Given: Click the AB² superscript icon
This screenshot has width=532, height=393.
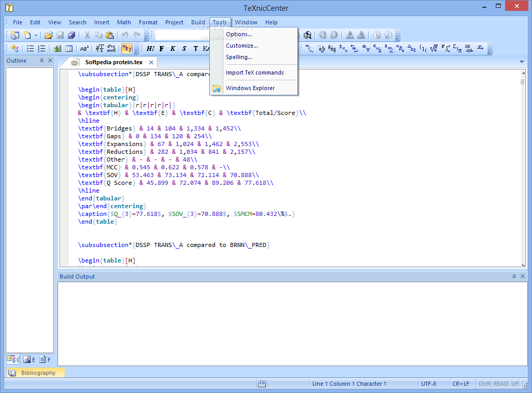Looking at the screenshot, I should (x=84, y=49).
